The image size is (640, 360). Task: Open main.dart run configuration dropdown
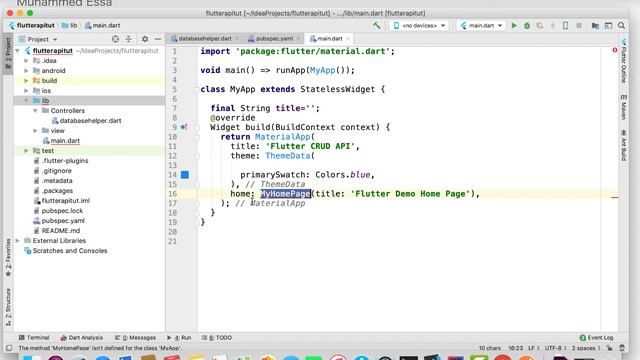[x=481, y=25]
